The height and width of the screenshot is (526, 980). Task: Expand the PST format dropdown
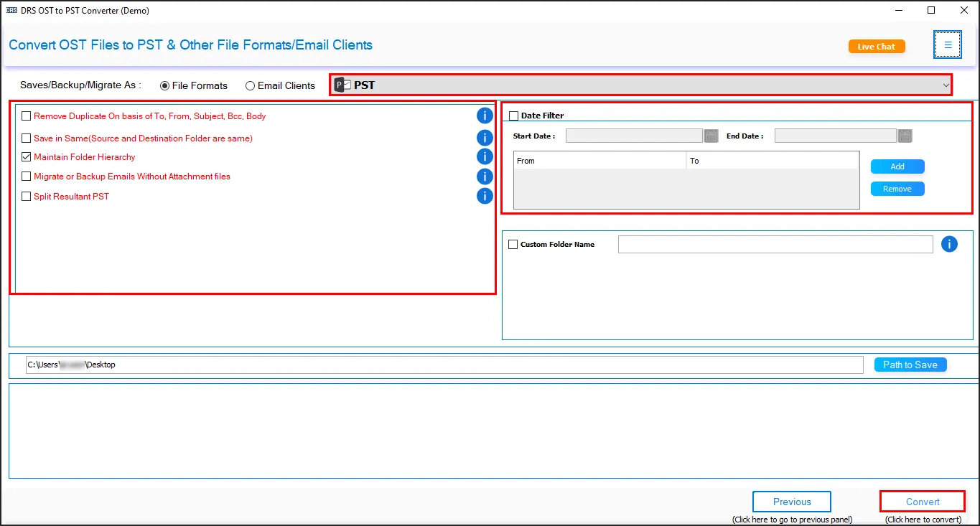click(x=945, y=85)
